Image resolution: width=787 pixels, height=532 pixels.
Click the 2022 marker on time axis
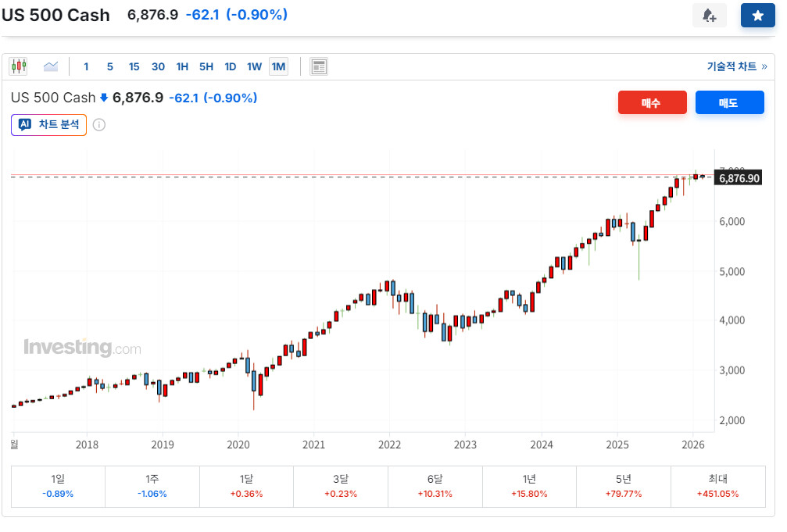coord(389,445)
